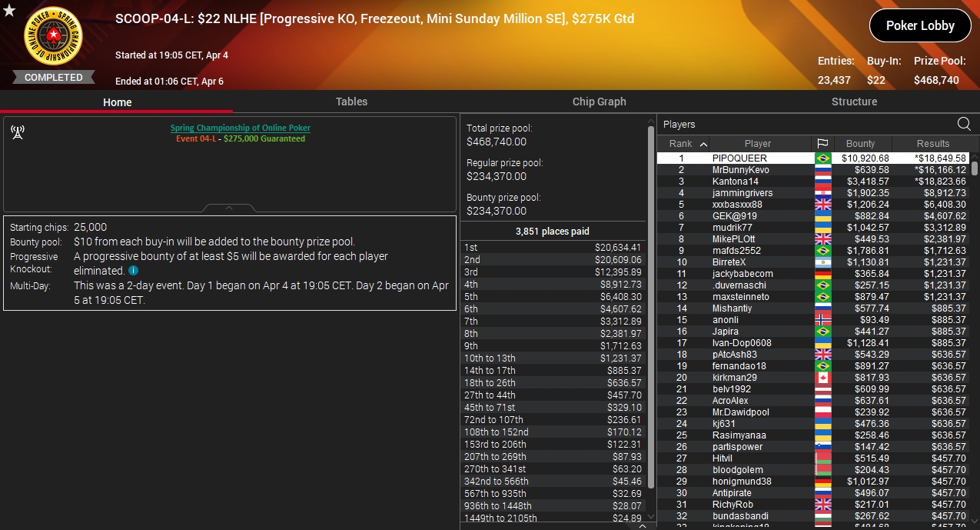This screenshot has width=980, height=530.
Task: Select player GEK@919
Action: pos(734,215)
